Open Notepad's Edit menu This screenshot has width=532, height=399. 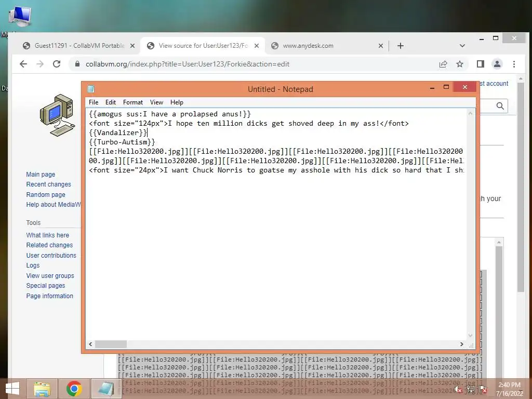click(x=111, y=102)
